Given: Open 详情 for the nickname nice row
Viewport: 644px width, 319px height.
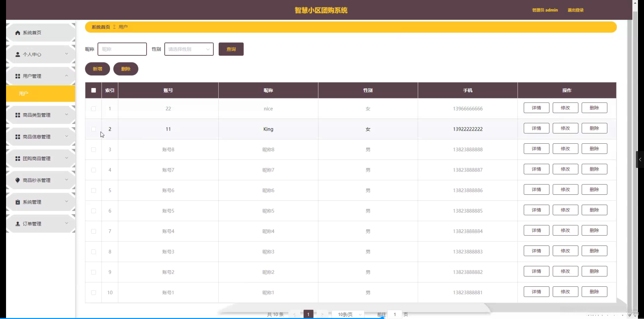Looking at the screenshot, I should click(536, 108).
